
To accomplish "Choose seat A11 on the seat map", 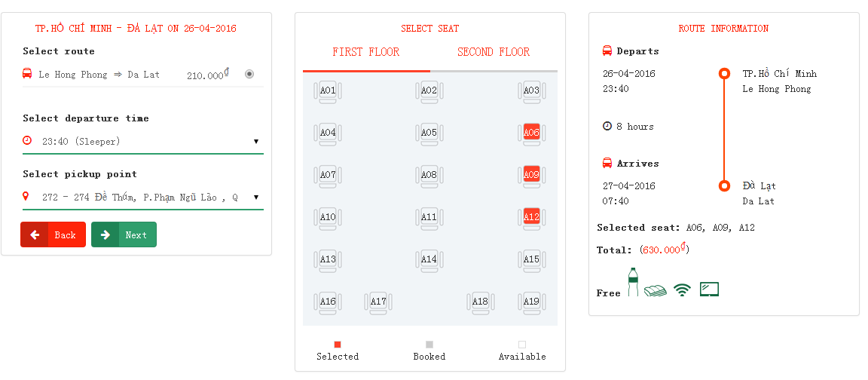I will pyautogui.click(x=429, y=218).
